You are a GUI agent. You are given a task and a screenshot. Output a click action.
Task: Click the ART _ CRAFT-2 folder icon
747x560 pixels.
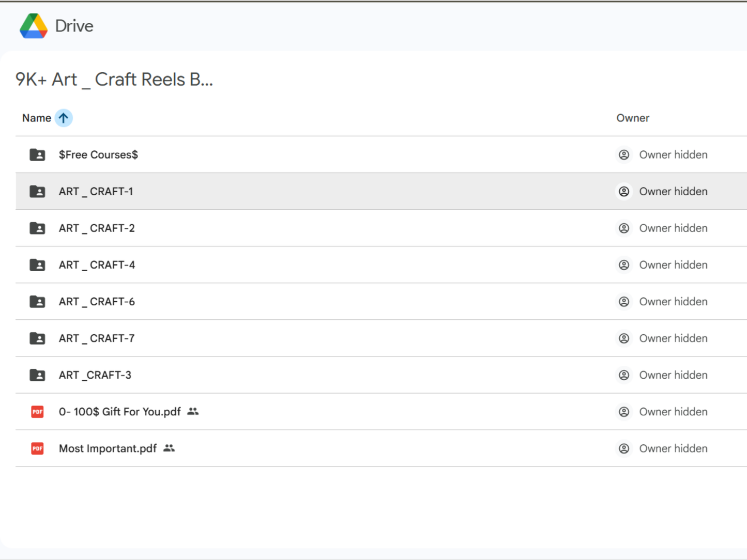(x=37, y=228)
